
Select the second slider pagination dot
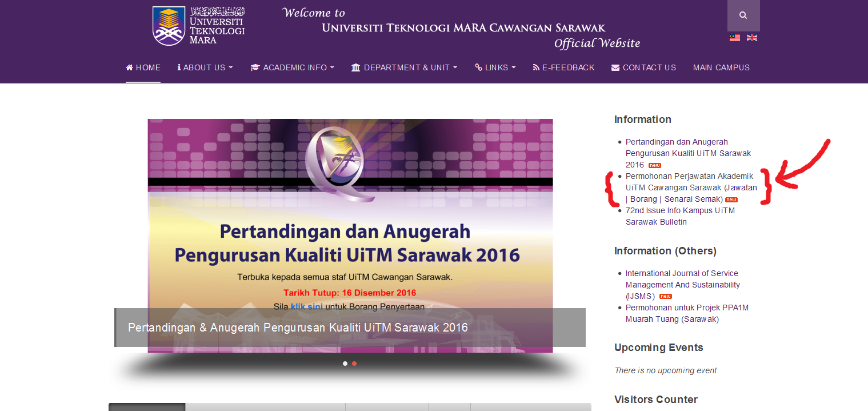[x=354, y=364]
